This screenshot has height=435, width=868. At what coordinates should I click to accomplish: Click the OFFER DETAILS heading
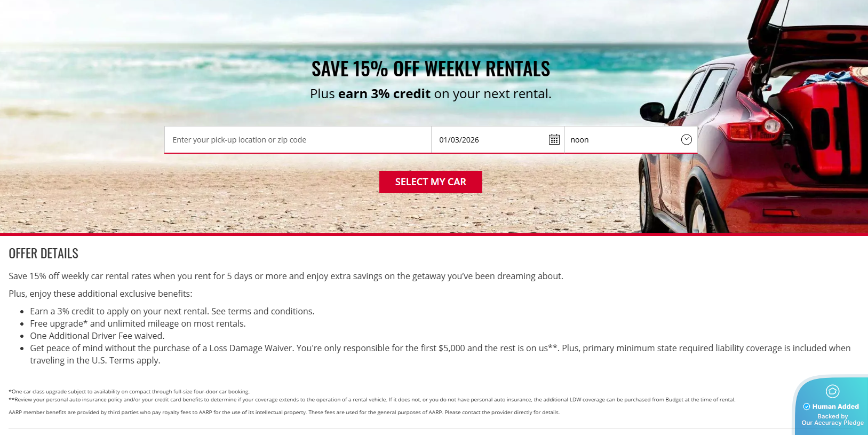point(44,254)
